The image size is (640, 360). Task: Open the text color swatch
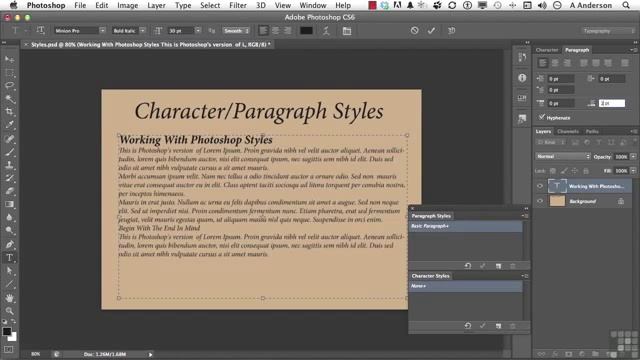tap(307, 31)
